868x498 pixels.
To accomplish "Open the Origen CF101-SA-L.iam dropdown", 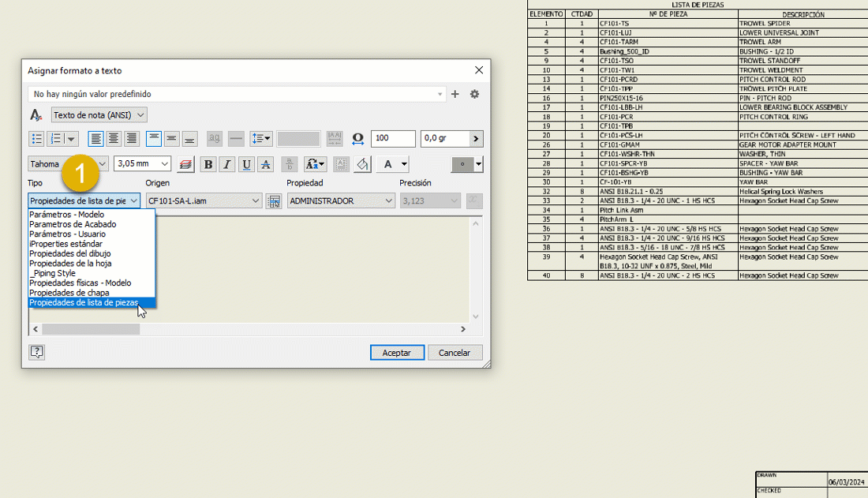I will [204, 200].
